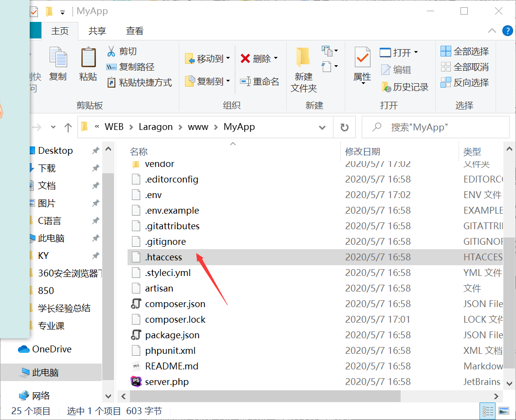Click Select all in the ribbon
The width and height of the screenshot is (516, 420).
(x=465, y=51)
